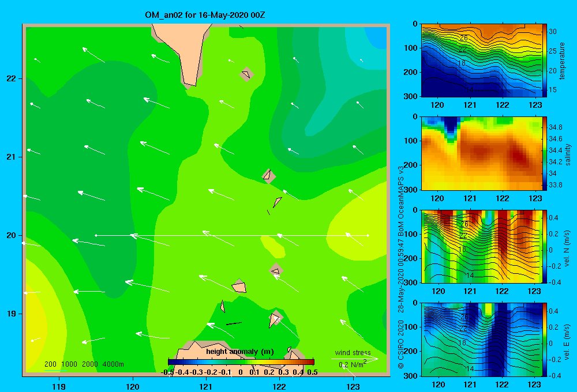This screenshot has height=392, width=577.
Task: Click the temperature panel's vertical color scale
Action: [x=545, y=61]
